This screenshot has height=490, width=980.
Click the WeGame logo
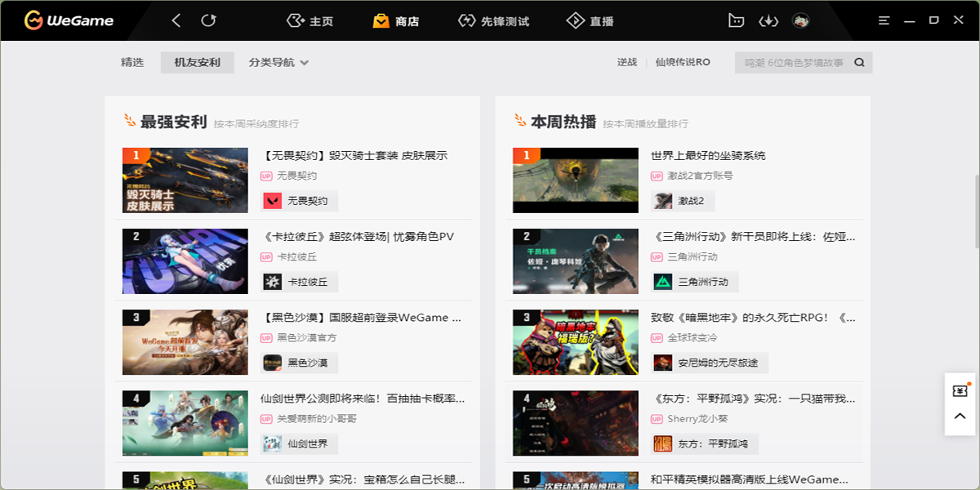pyautogui.click(x=69, y=20)
